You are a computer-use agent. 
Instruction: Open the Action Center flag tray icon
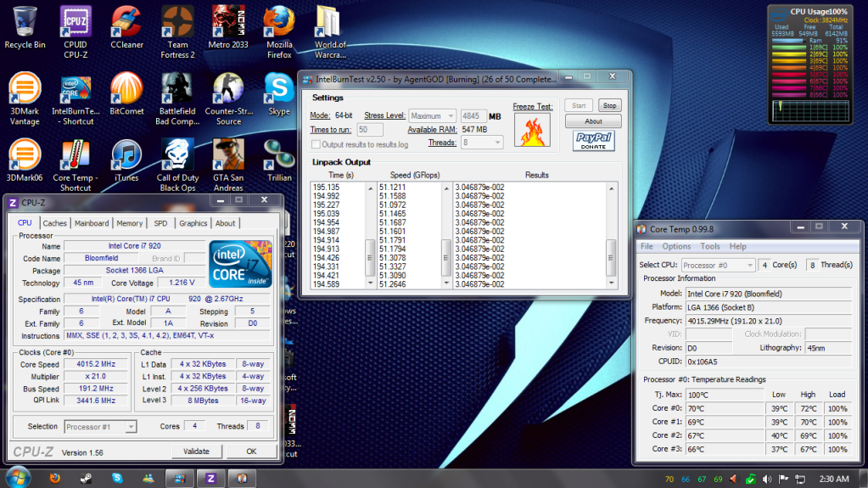(783, 480)
